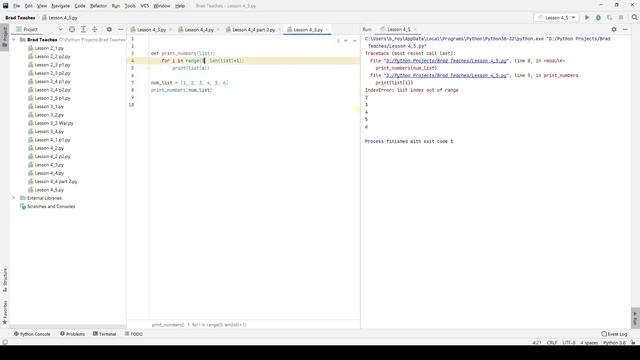The width and height of the screenshot is (640, 360).
Task: Open Run panel settings gear
Action: tap(614, 29)
